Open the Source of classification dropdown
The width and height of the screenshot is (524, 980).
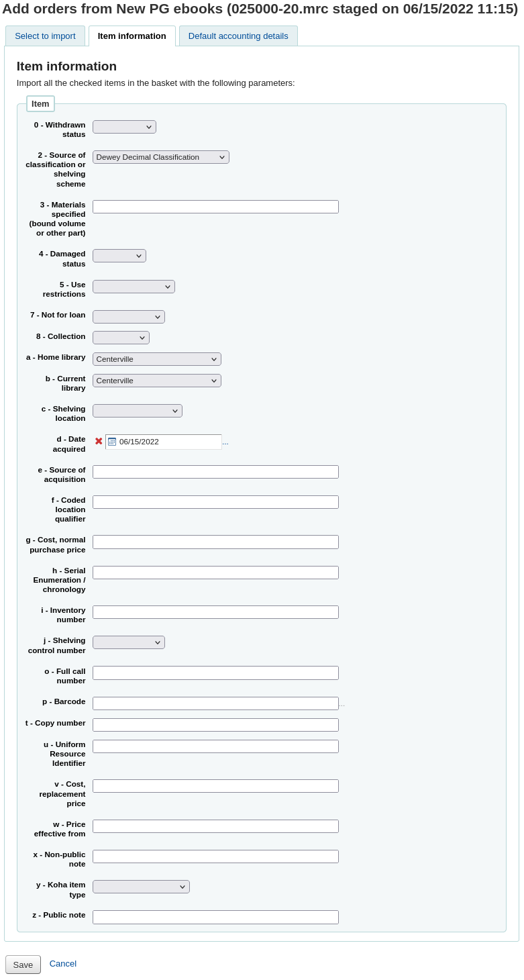point(160,156)
